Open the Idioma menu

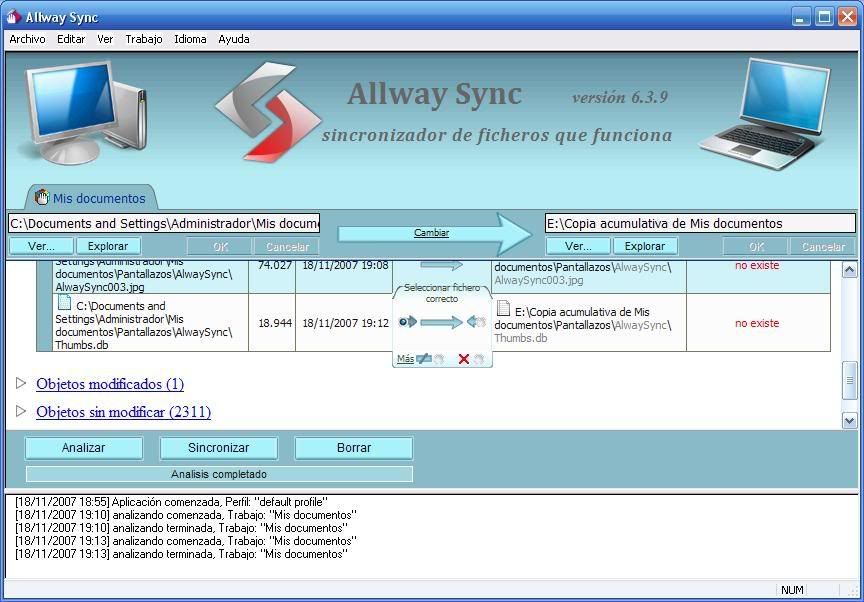190,39
